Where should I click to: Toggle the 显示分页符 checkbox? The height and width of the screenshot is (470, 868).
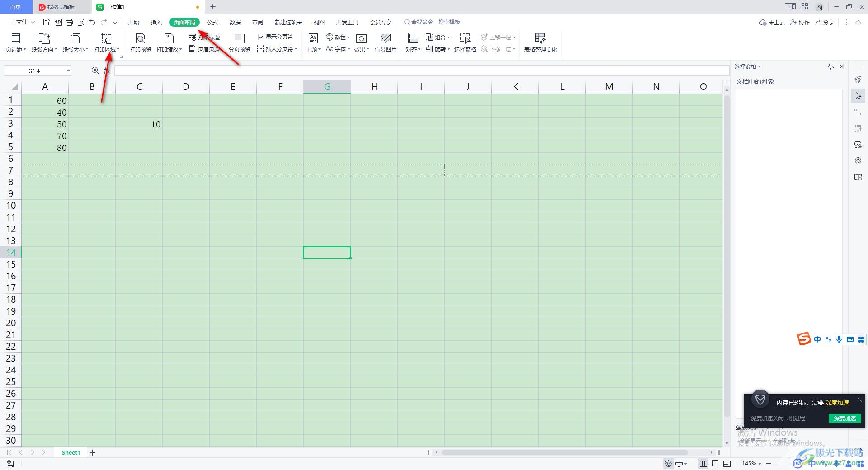pyautogui.click(x=261, y=37)
